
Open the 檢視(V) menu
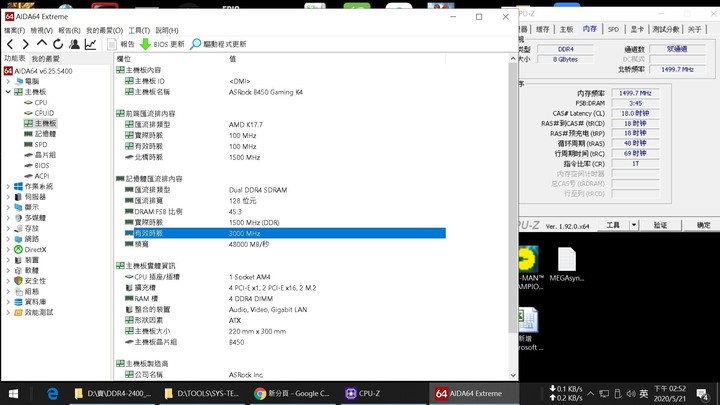point(41,30)
